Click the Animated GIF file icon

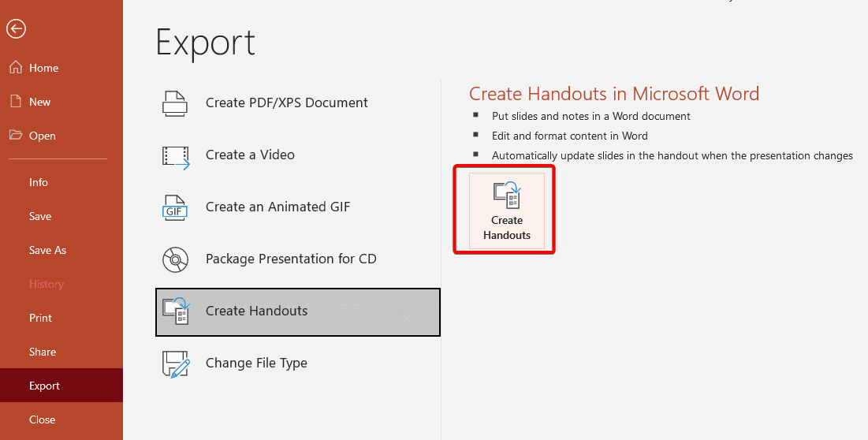click(175, 207)
